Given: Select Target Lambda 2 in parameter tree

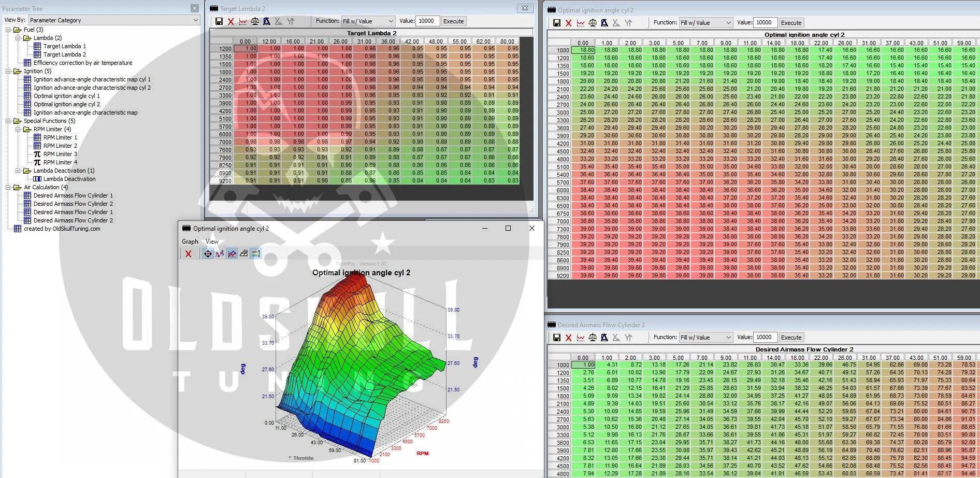Looking at the screenshot, I should pyautogui.click(x=65, y=54).
